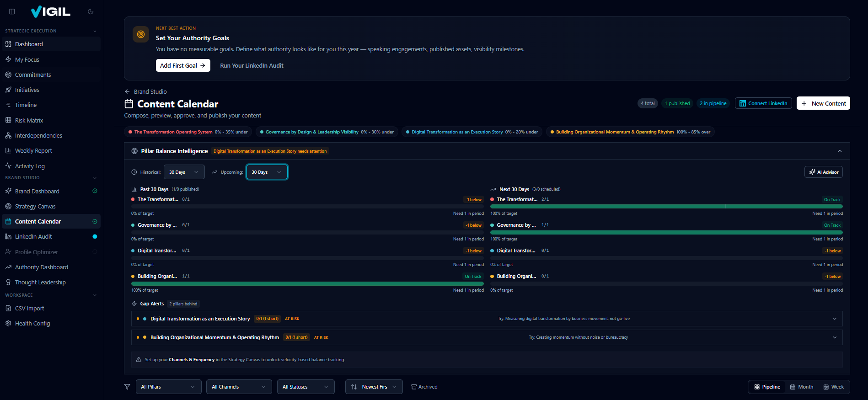
Task: Show Archived content
Action: [424, 387]
